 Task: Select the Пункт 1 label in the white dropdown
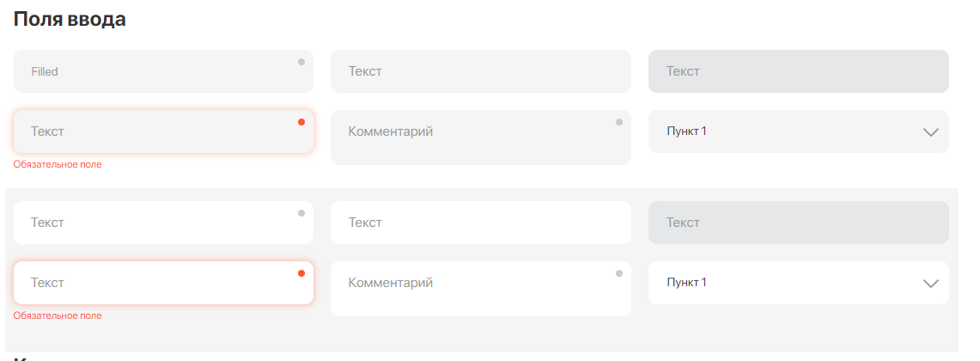click(x=686, y=283)
